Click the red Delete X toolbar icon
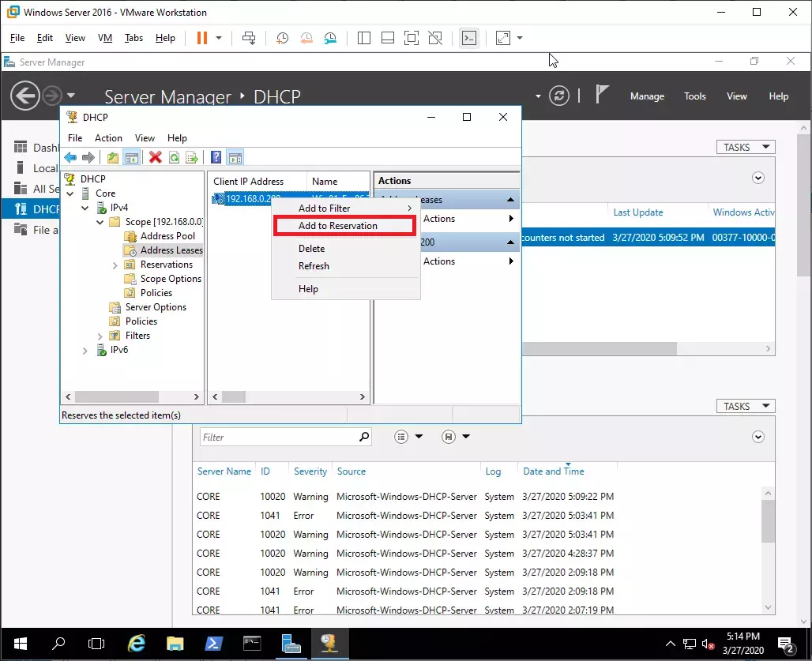Viewport: 812px width, 661px height. coord(155,157)
